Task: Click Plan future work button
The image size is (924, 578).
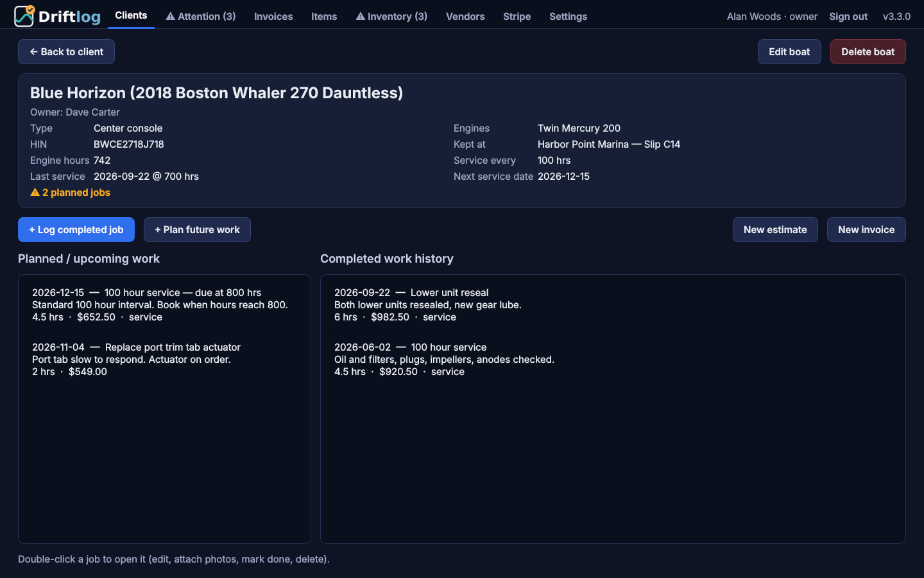Action: tap(197, 230)
